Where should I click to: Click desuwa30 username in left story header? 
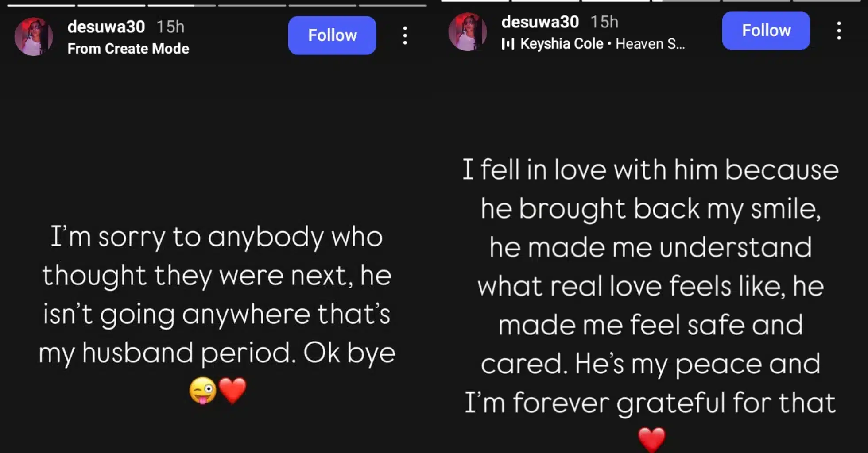click(x=106, y=27)
